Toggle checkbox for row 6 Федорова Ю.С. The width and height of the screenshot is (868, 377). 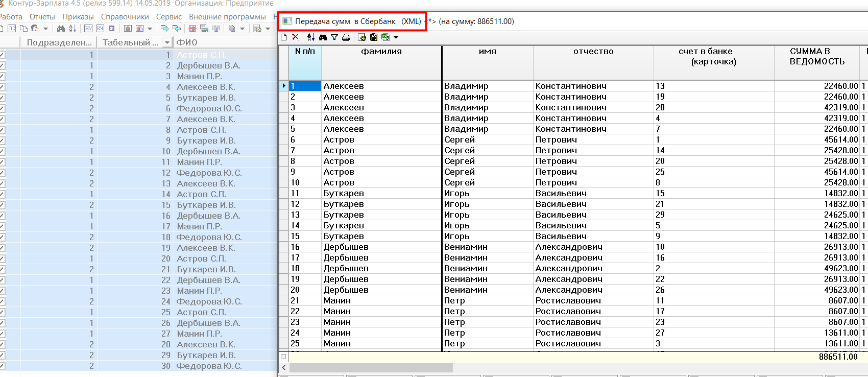tap(2, 108)
